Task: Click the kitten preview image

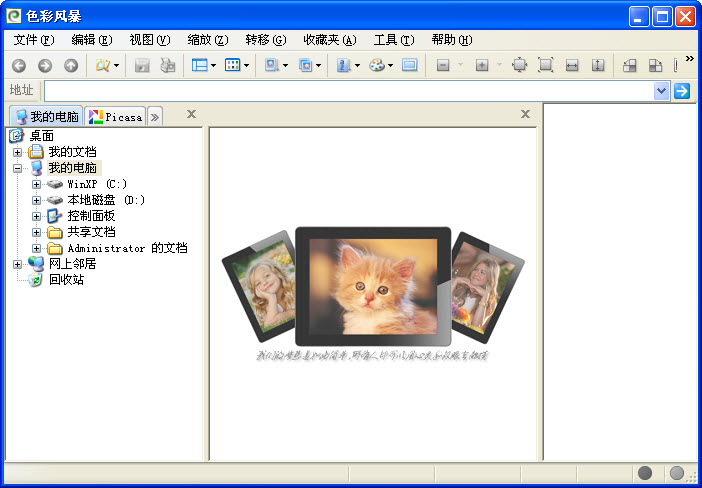Action: click(373, 286)
